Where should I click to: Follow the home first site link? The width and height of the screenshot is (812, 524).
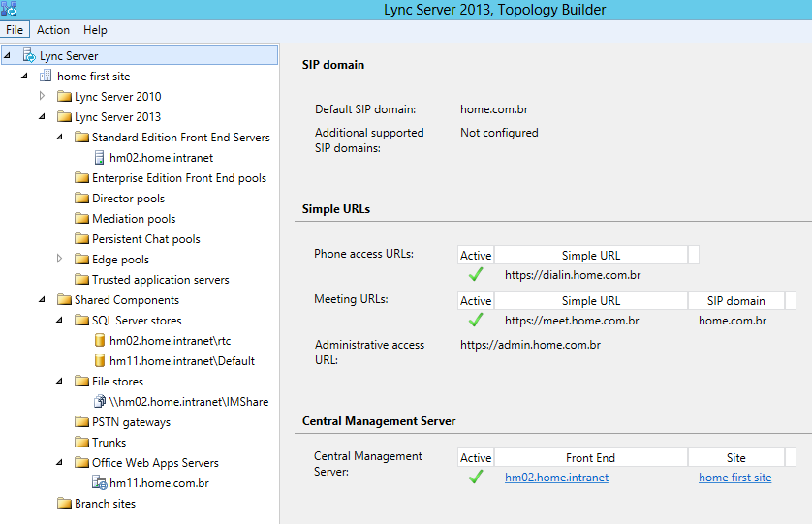click(x=734, y=478)
